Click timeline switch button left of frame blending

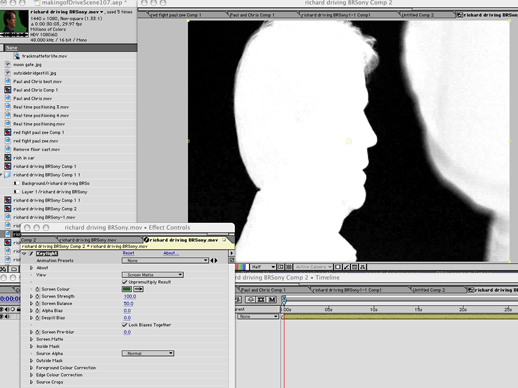pyautogui.click(x=250, y=300)
